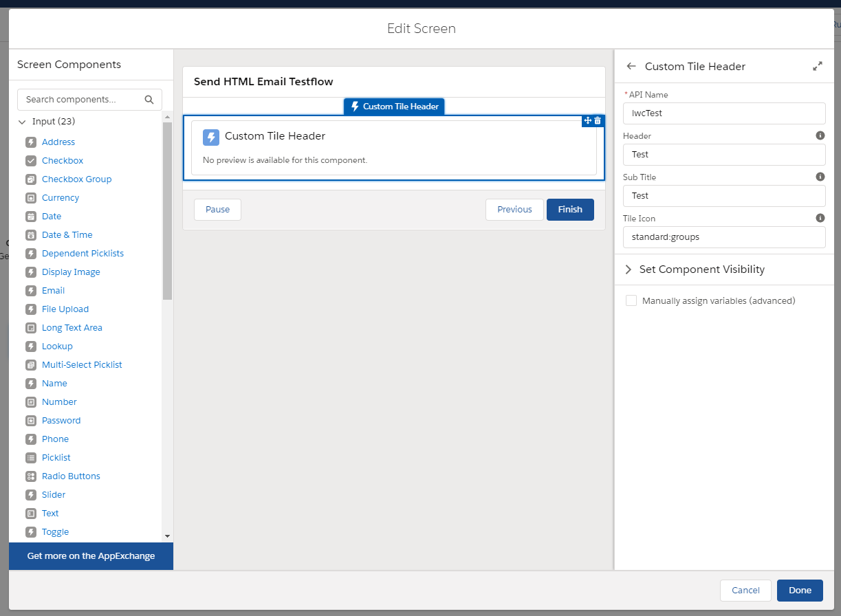Click the Toggle component icon

coord(30,532)
